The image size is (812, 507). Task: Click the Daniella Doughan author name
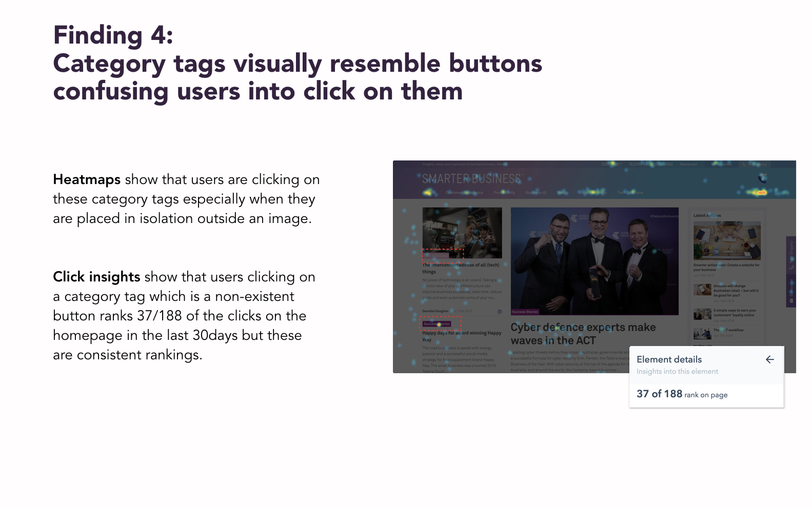tap(435, 311)
